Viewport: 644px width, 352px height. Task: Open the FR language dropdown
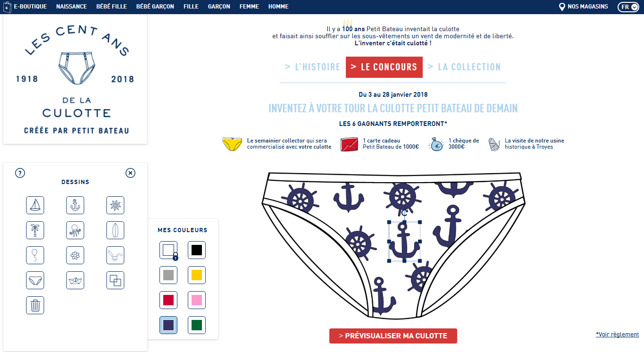[x=628, y=7]
